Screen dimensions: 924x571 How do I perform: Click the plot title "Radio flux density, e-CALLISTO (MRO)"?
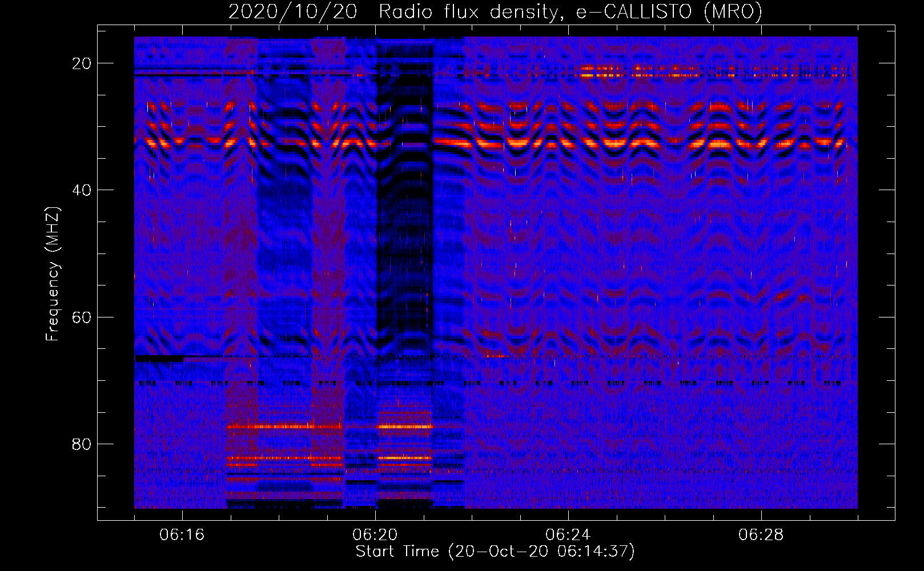(x=570, y=12)
